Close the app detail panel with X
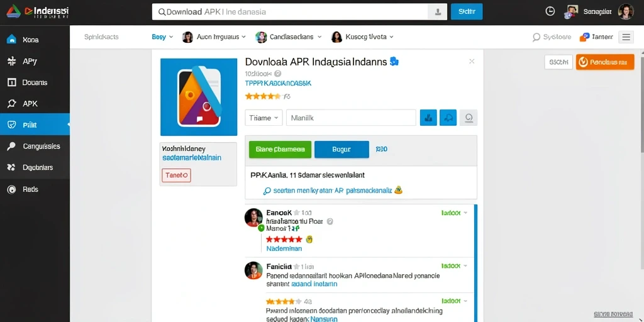Screen dimensions: 644x322 (x=472, y=61)
